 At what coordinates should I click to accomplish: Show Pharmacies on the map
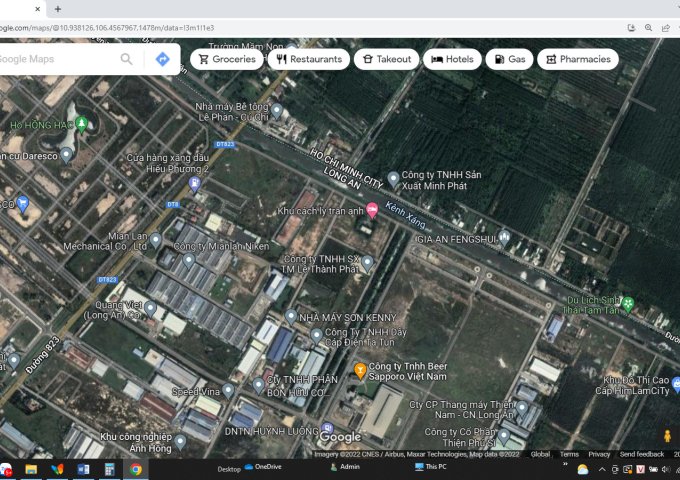(x=577, y=59)
